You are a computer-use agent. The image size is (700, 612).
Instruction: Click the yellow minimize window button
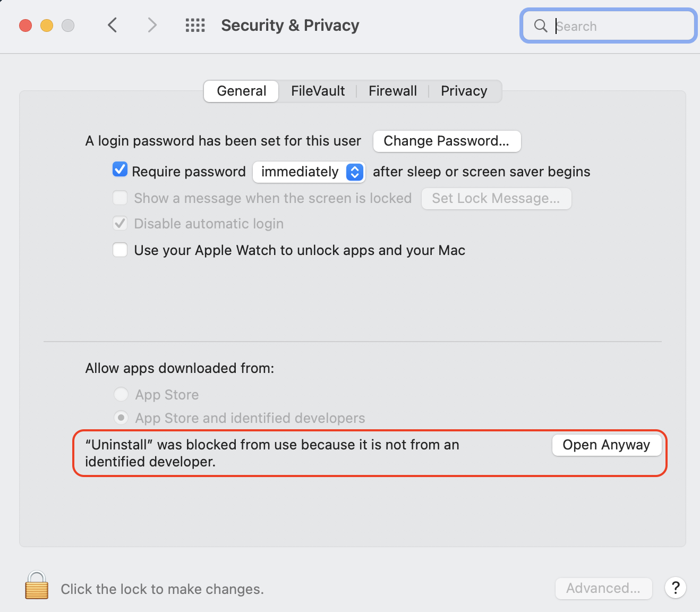pos(47,25)
